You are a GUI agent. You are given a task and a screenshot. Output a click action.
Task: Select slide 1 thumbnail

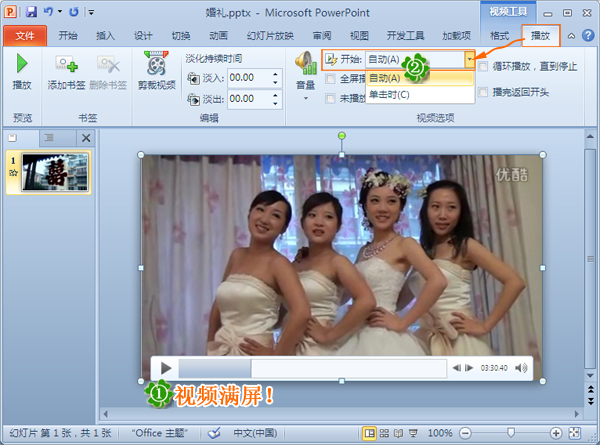click(x=55, y=172)
